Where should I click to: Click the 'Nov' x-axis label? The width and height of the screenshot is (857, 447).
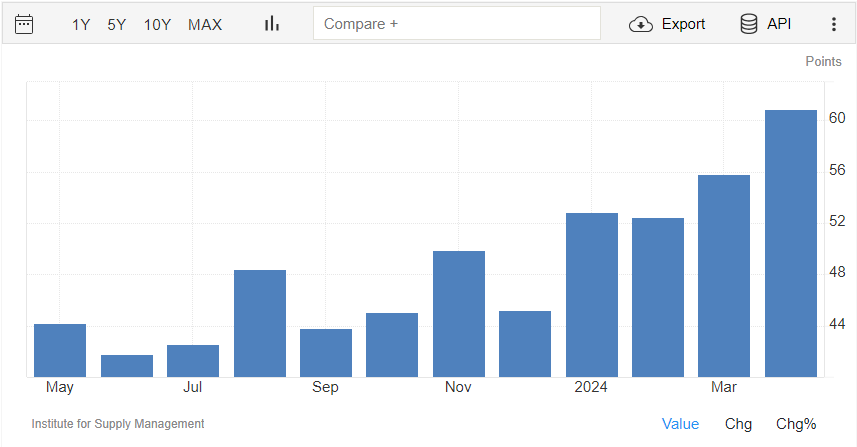coord(458,387)
